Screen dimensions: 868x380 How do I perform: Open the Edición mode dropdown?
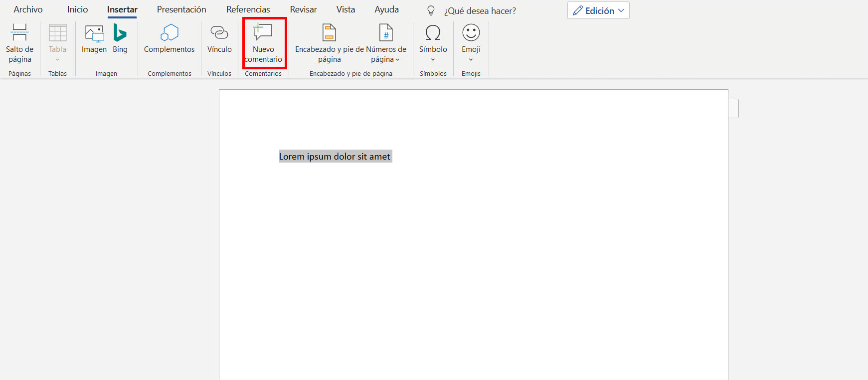(x=598, y=10)
